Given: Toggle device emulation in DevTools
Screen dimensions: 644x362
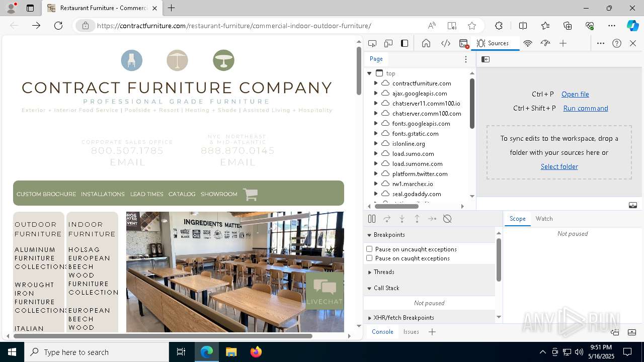Looking at the screenshot, I should (x=388, y=43).
